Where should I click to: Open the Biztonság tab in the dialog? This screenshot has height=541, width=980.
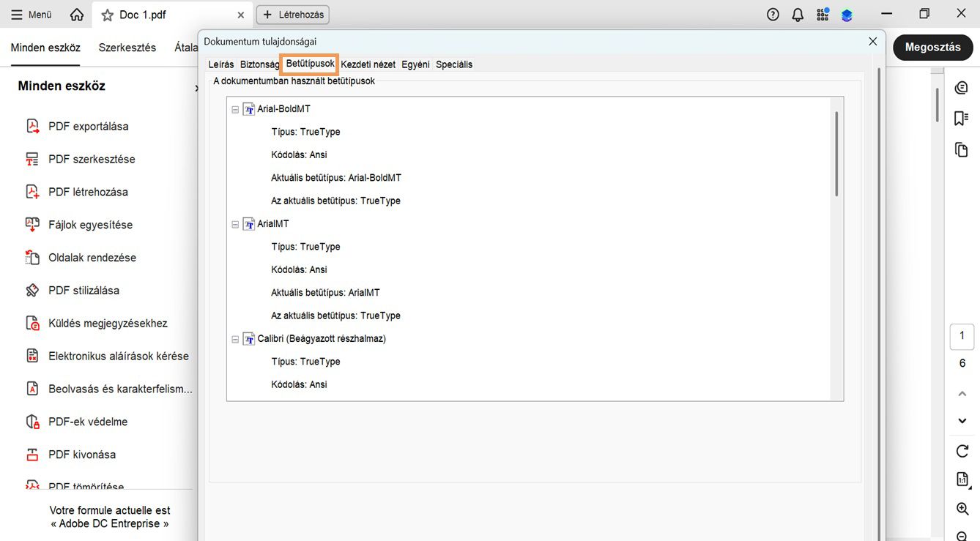[x=260, y=64]
